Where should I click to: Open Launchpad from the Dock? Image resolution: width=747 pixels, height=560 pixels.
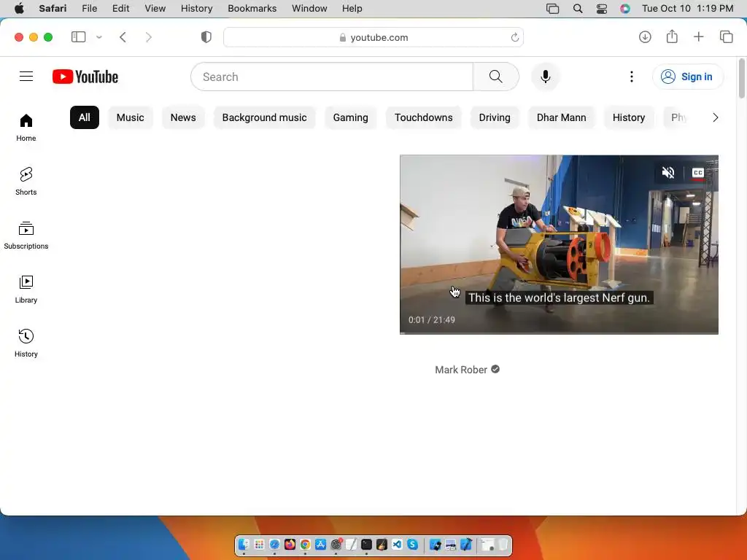coord(259,544)
